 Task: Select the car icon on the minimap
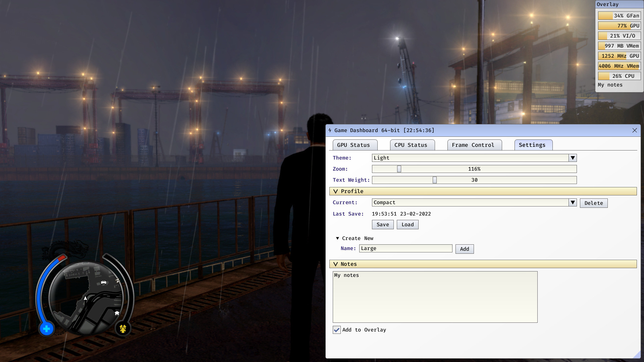click(104, 283)
